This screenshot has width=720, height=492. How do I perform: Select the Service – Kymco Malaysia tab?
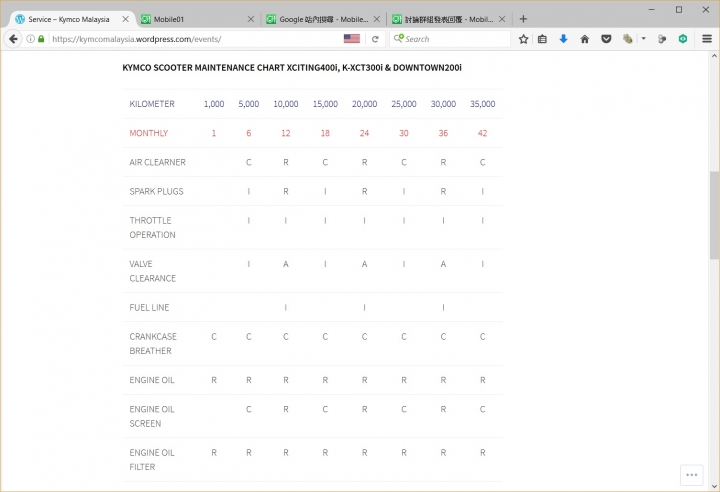71,19
